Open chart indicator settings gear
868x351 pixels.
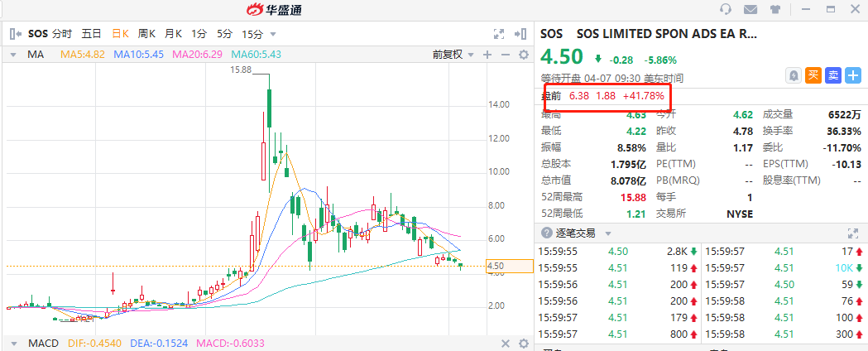coord(523,55)
